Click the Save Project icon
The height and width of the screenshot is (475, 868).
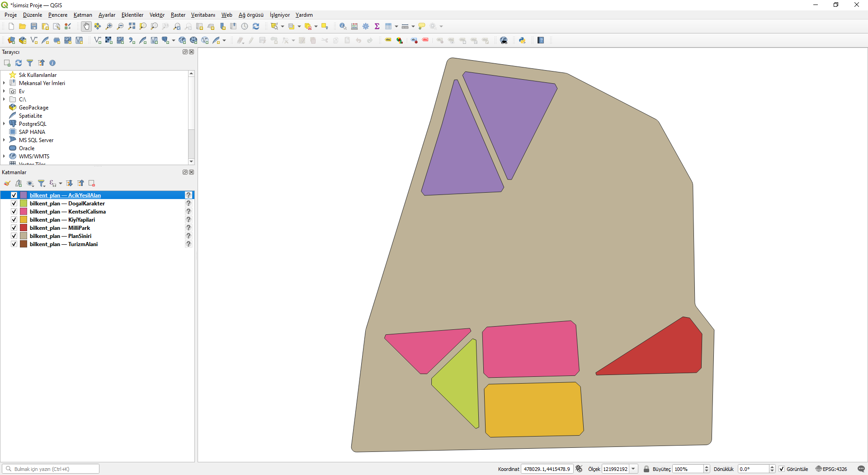pos(34,26)
